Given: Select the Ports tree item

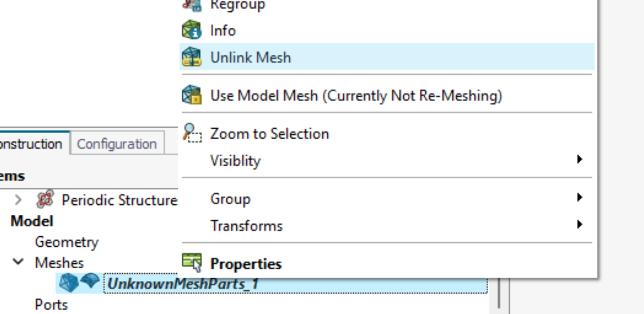Looking at the screenshot, I should coord(51,305).
